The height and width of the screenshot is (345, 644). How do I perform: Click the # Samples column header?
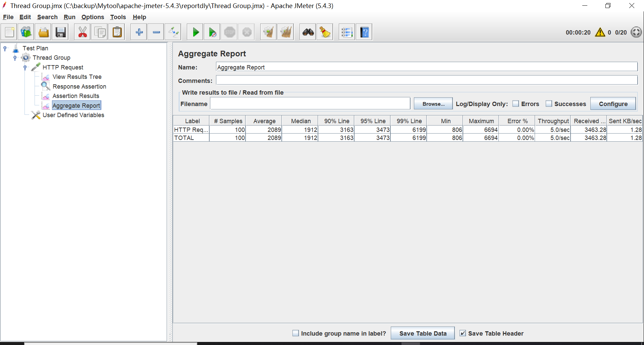point(228,121)
